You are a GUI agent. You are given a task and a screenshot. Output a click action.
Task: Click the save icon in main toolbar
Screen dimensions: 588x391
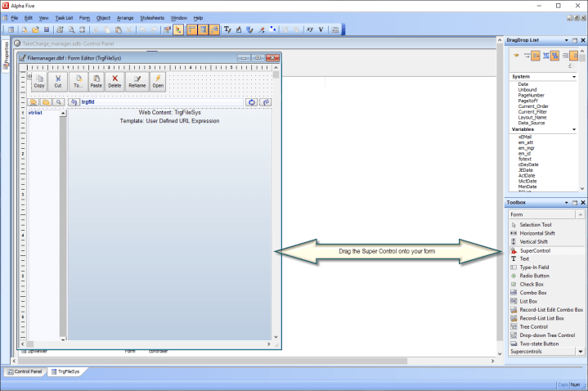(x=47, y=29)
